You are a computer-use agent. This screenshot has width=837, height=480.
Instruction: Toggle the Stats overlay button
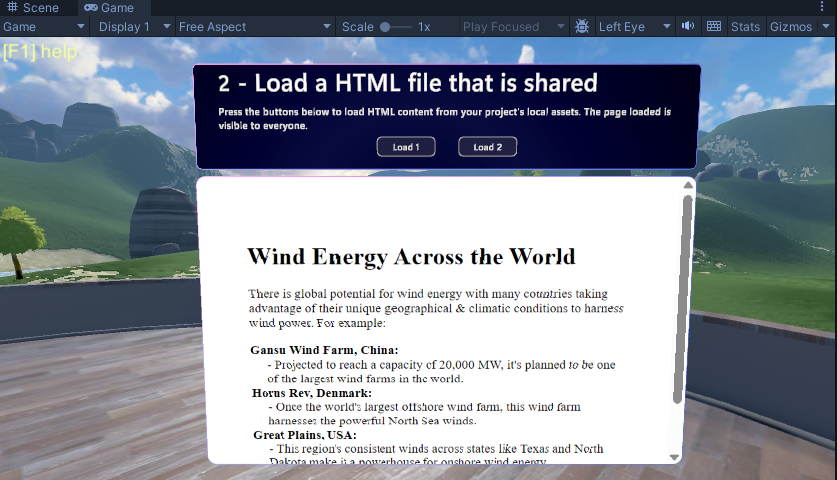tap(745, 27)
